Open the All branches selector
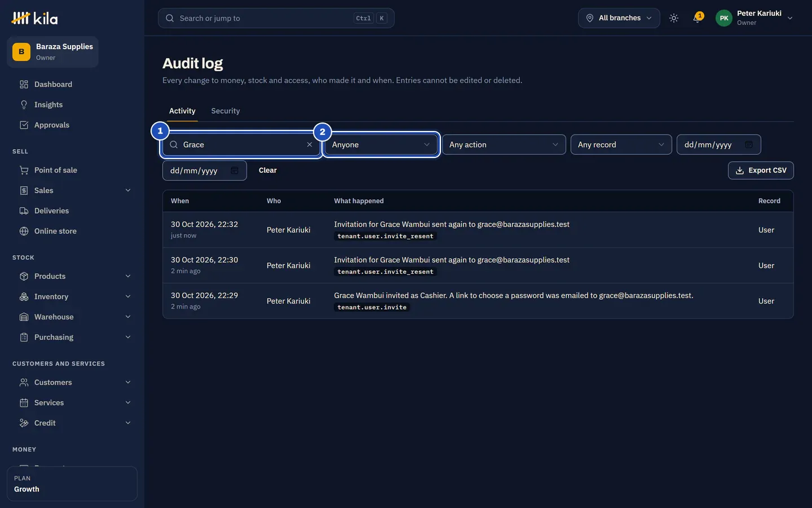This screenshot has width=812, height=508. pyautogui.click(x=619, y=18)
